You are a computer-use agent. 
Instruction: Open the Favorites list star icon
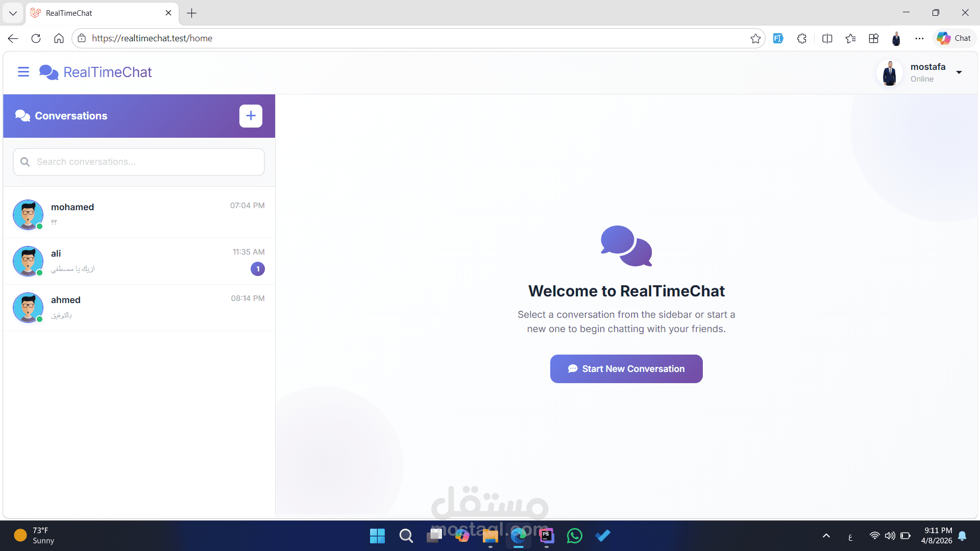[850, 38]
